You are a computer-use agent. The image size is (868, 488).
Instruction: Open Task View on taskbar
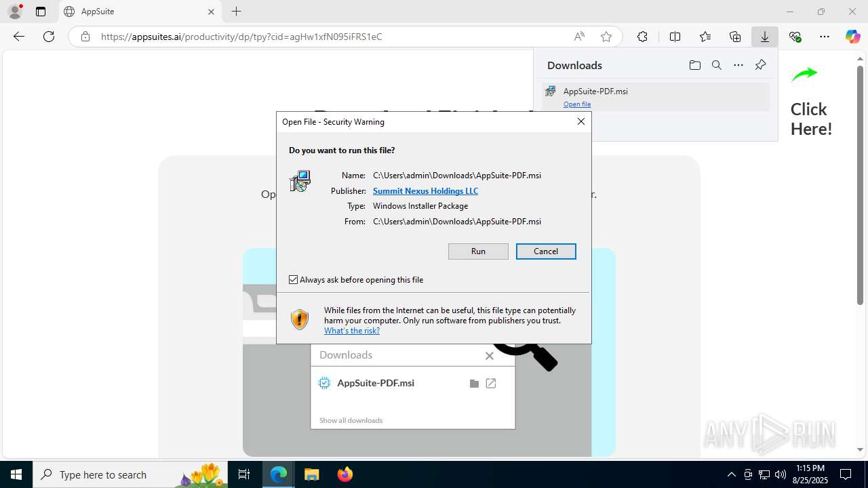[x=244, y=474]
